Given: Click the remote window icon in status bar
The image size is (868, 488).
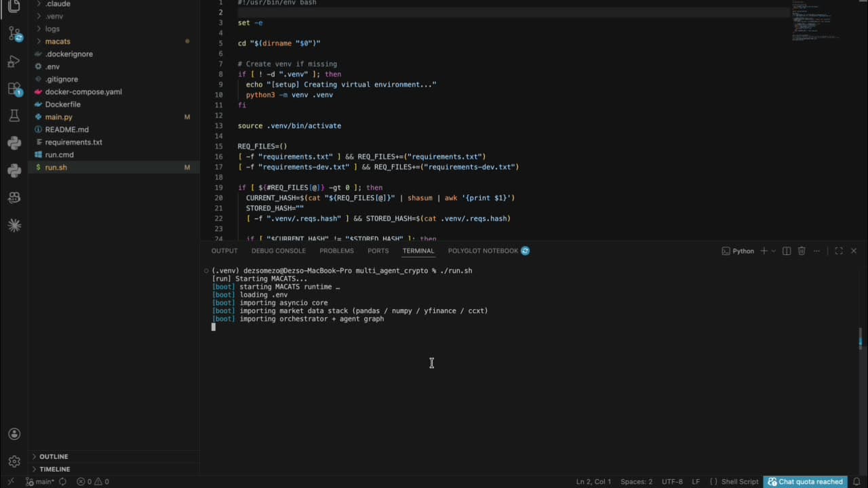Looking at the screenshot, I should (x=10, y=482).
